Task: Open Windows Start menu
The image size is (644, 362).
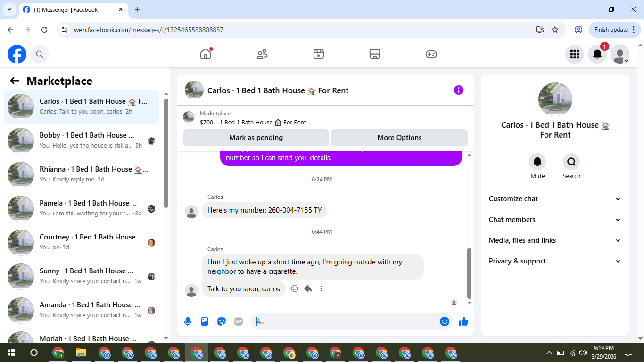Action: (11, 353)
